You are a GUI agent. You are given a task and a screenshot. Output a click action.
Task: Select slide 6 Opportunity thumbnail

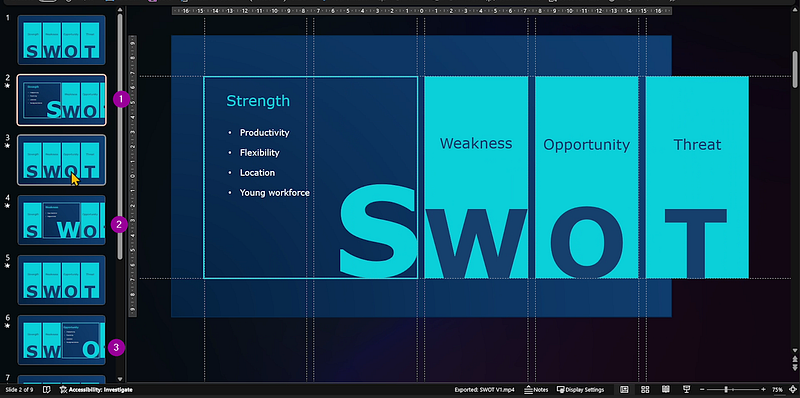pyautogui.click(x=62, y=340)
